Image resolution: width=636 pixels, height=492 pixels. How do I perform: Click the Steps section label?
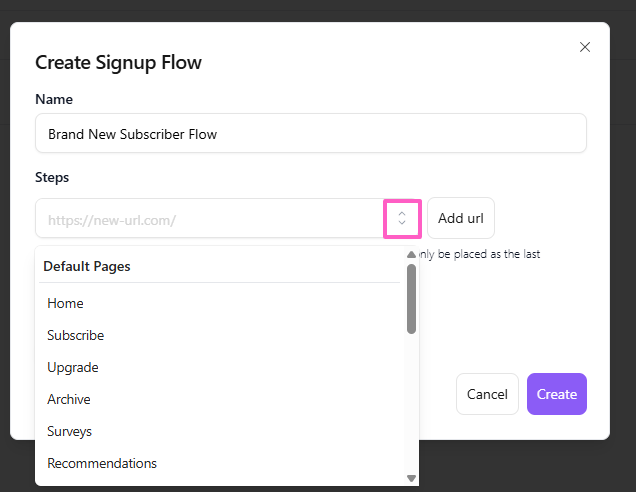(x=52, y=177)
